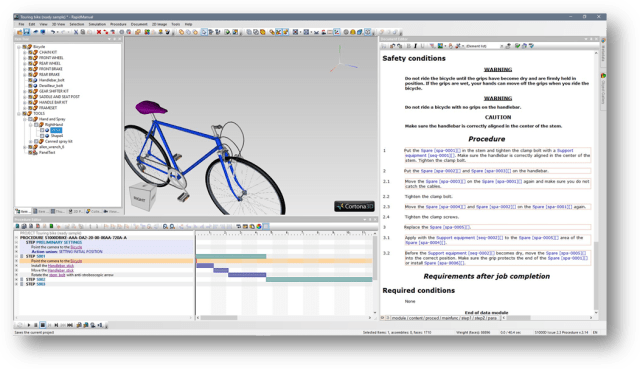Toggle visibility checkbox of FRAMESET
Viewport: 640px width, 369px height.
click(x=30, y=108)
